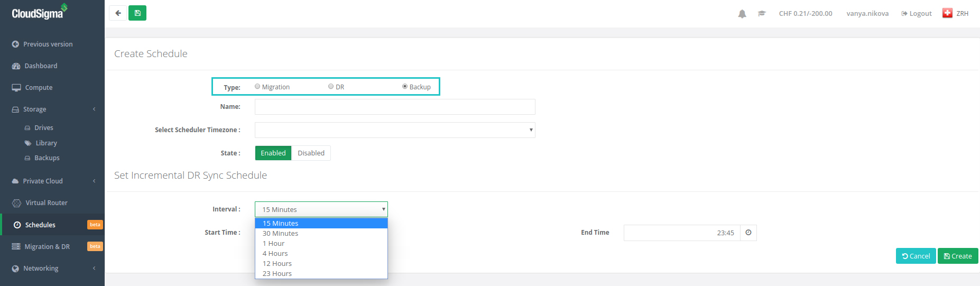Go to Dashboard
The height and width of the screenshot is (286, 980).
pyautogui.click(x=41, y=66)
